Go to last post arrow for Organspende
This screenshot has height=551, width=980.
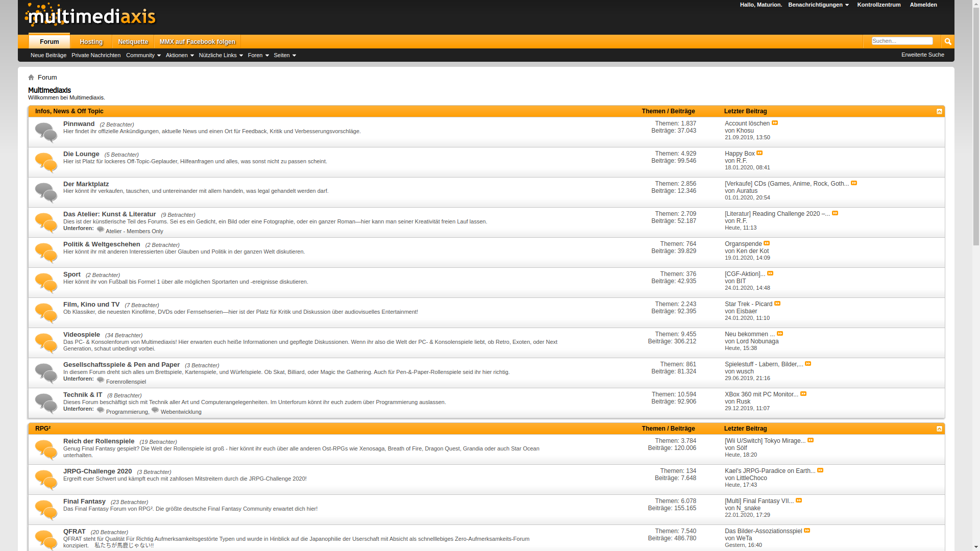tap(767, 243)
